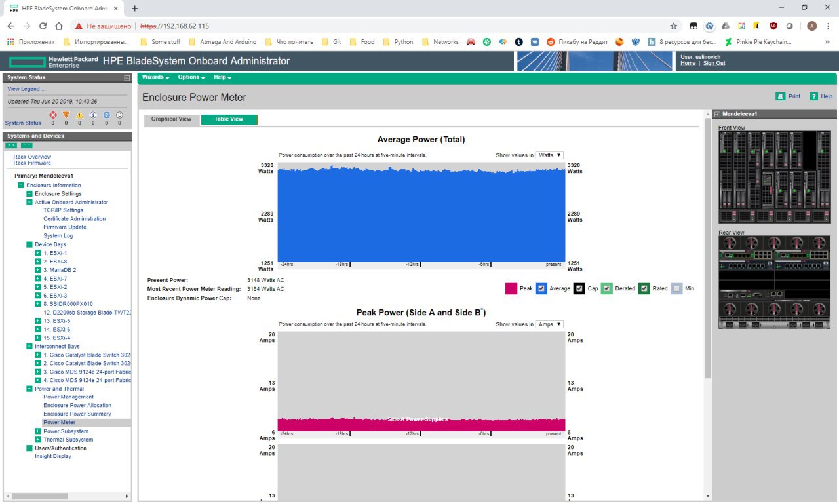Navigate back with the browser arrow
Image resolution: width=839 pixels, height=504 pixels.
pyautogui.click(x=11, y=26)
